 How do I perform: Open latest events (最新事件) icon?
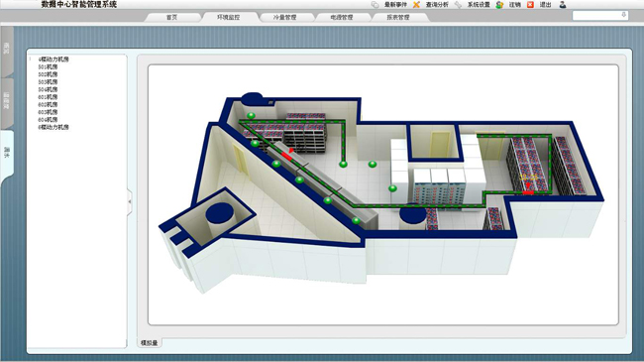(375, 5)
